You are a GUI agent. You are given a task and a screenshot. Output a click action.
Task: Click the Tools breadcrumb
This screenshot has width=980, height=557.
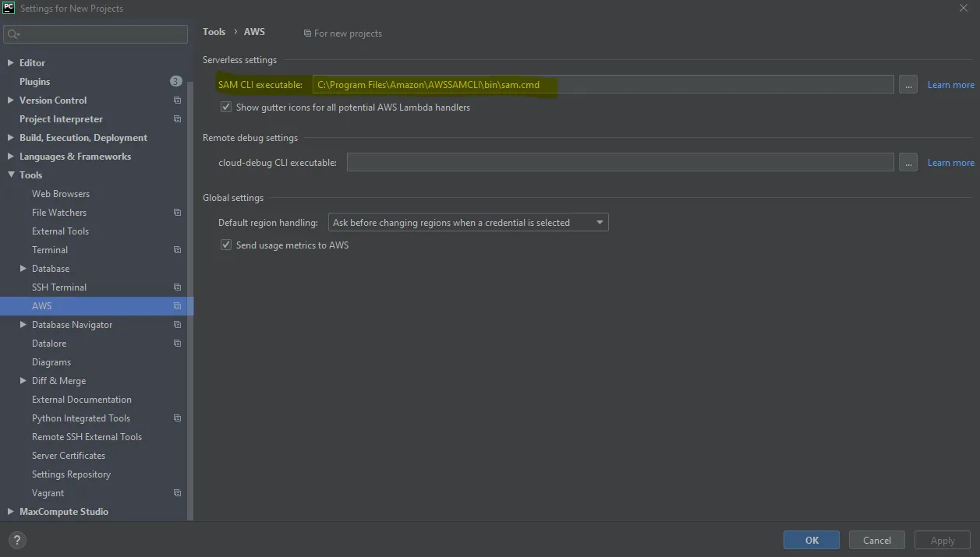[214, 32]
